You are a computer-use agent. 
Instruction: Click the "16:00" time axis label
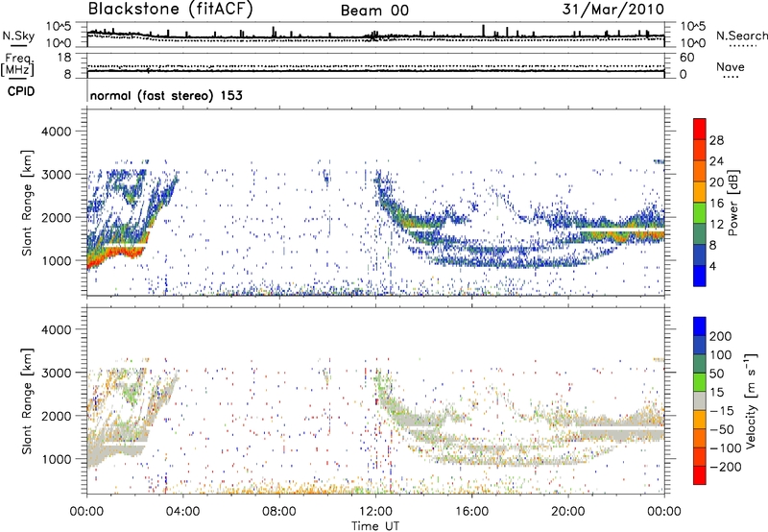[x=471, y=512]
